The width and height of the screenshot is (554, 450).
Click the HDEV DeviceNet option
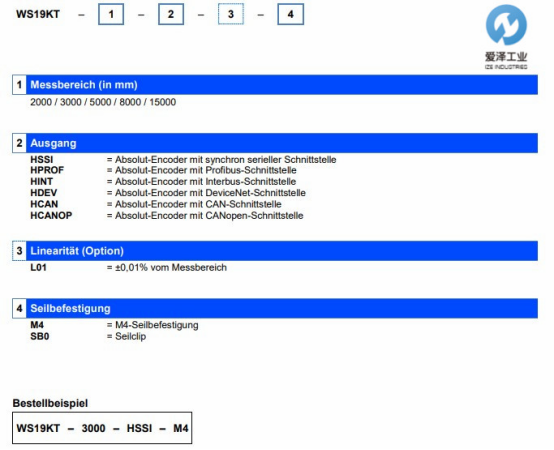44,193
